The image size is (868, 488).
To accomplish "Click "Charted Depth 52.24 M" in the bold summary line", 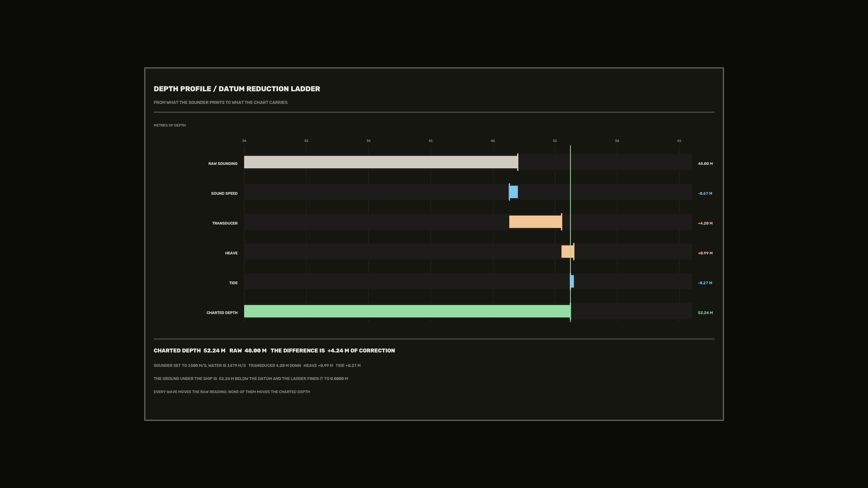I will [189, 351].
